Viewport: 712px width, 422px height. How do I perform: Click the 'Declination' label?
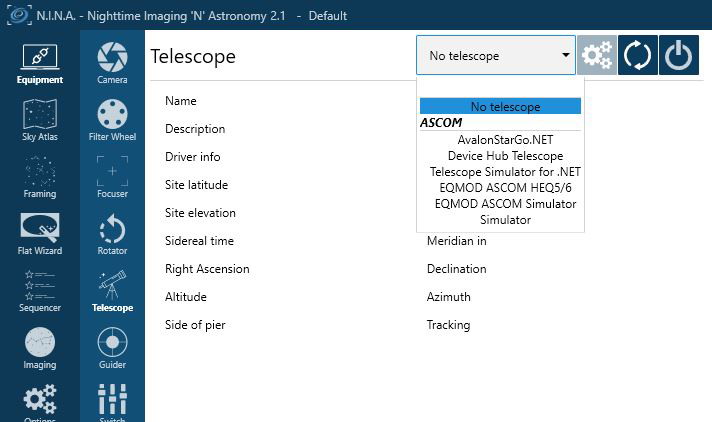tap(456, 269)
